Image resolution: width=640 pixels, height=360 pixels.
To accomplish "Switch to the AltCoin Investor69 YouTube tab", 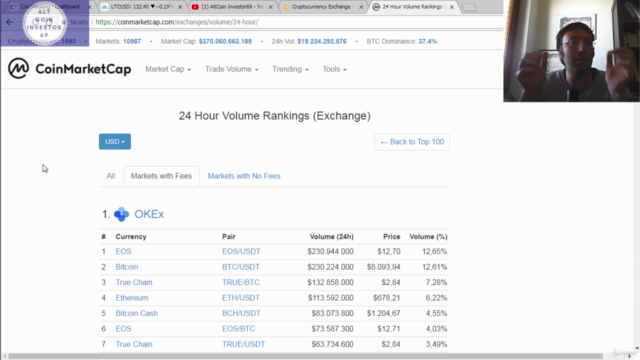I will [x=232, y=7].
